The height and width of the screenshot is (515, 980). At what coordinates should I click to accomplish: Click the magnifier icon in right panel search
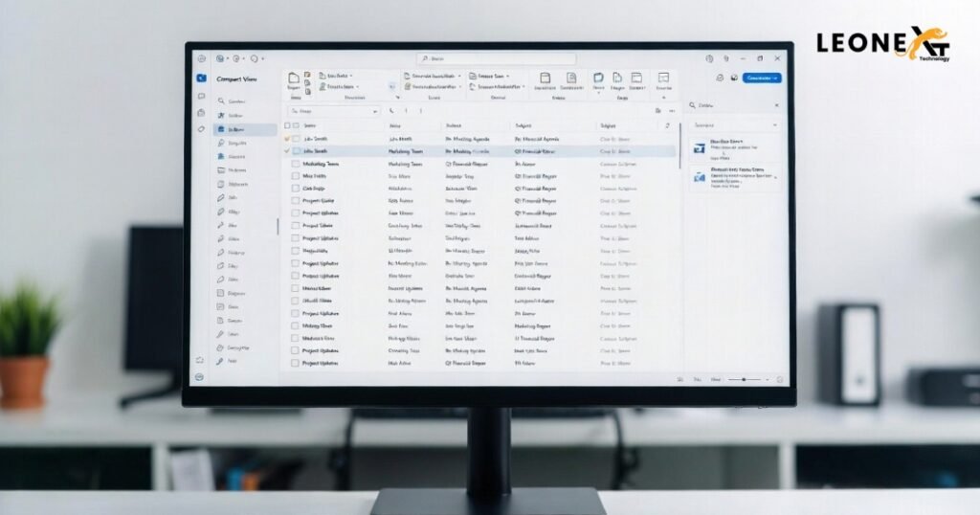693,105
